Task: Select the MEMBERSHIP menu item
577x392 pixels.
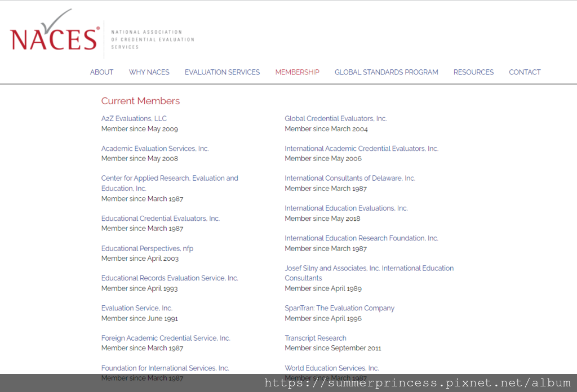Action: [298, 72]
